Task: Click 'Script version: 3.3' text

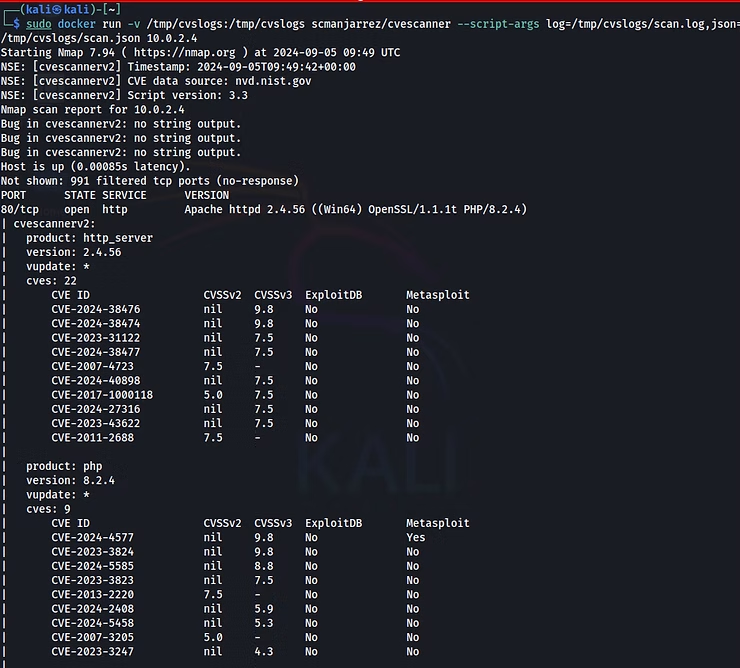Action: [187, 95]
